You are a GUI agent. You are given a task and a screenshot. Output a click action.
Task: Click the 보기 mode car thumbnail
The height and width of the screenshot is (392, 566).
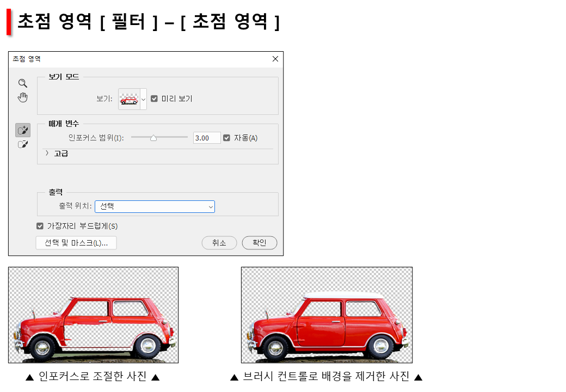point(129,99)
